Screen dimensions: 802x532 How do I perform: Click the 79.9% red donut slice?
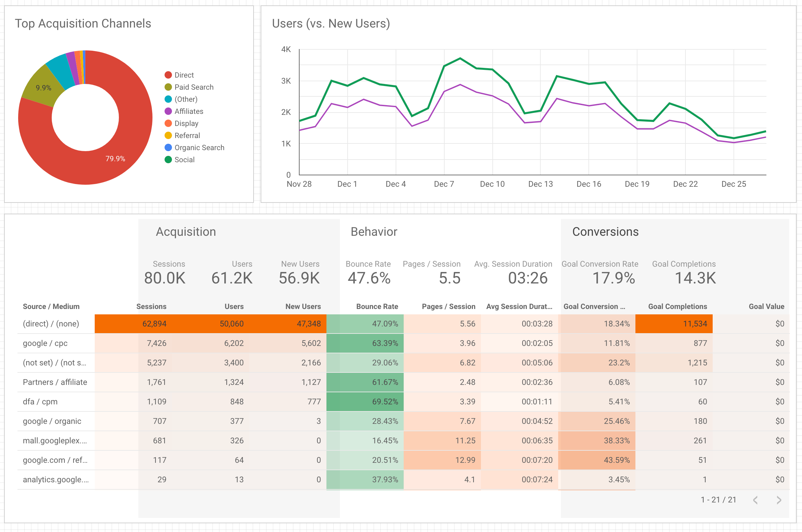pos(115,158)
